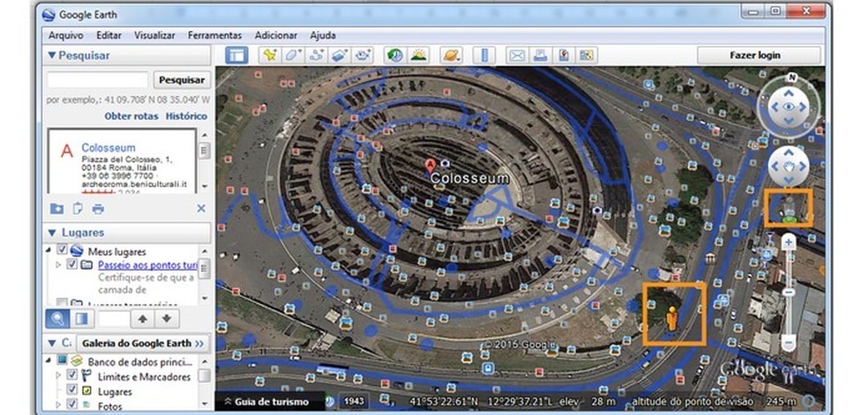Screen dimensions: 868x415
Task: Select the Add Polygon tool
Action: pyautogui.click(x=293, y=56)
